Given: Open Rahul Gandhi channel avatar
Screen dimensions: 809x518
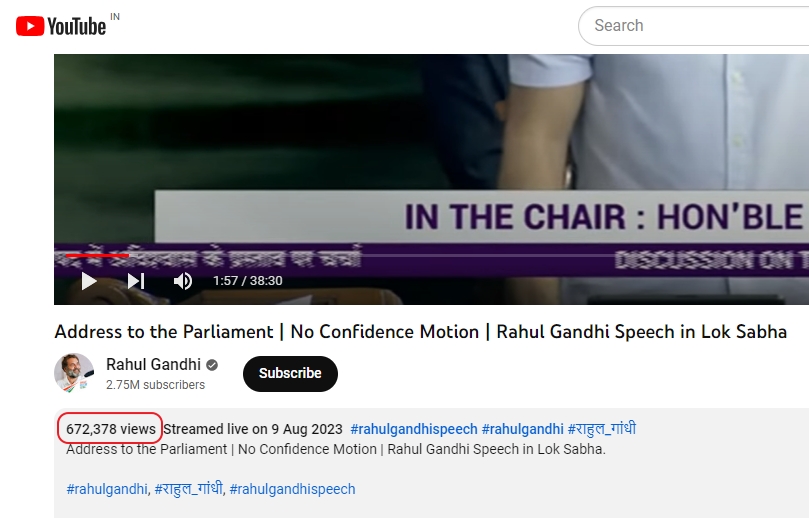Looking at the screenshot, I should 74,373.
